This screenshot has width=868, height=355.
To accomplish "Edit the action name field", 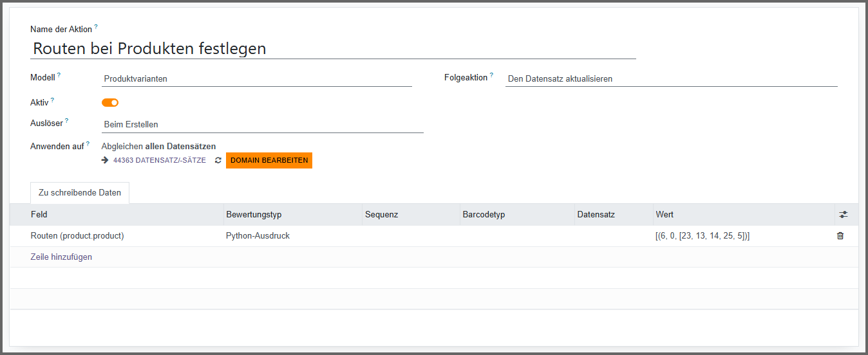I will tap(333, 49).
